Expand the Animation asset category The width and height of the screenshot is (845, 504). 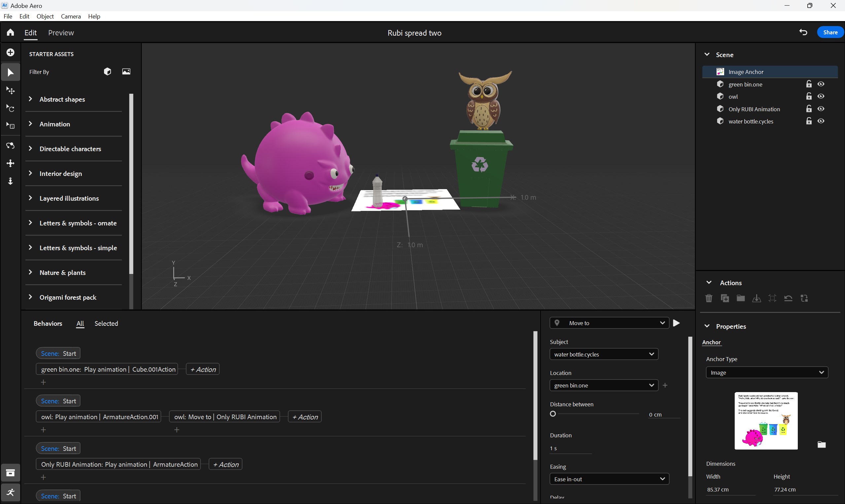pos(31,123)
